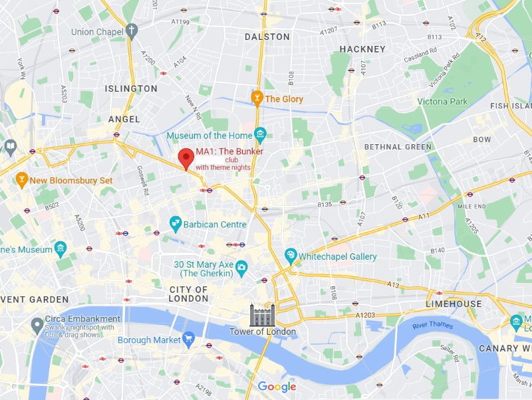532x400 pixels.
Task: Click the Whitechapel Gallery text label
Action: point(337,256)
